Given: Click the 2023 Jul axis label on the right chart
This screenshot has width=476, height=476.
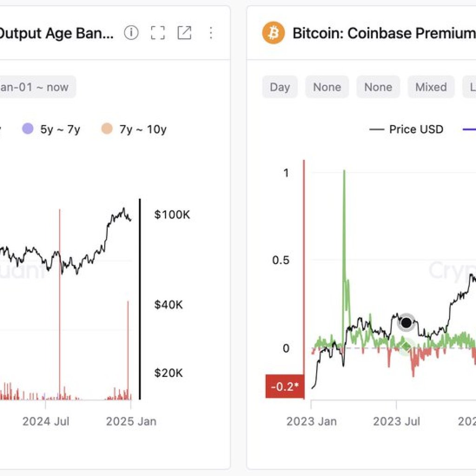Looking at the screenshot, I should [397, 421].
